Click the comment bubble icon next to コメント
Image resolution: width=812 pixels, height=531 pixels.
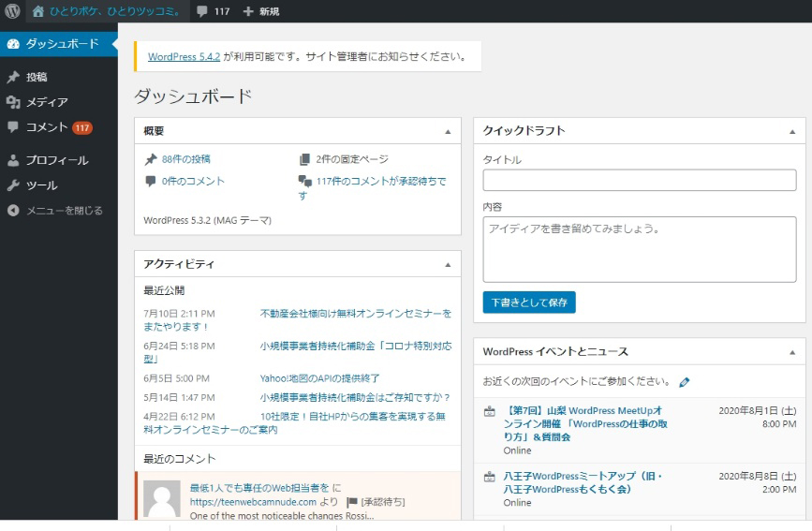[x=13, y=127]
